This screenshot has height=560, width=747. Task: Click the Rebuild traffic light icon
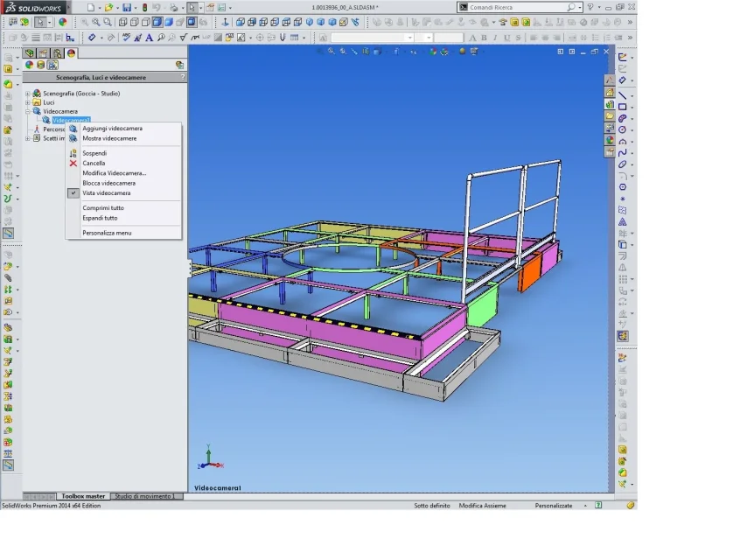pyautogui.click(x=144, y=8)
